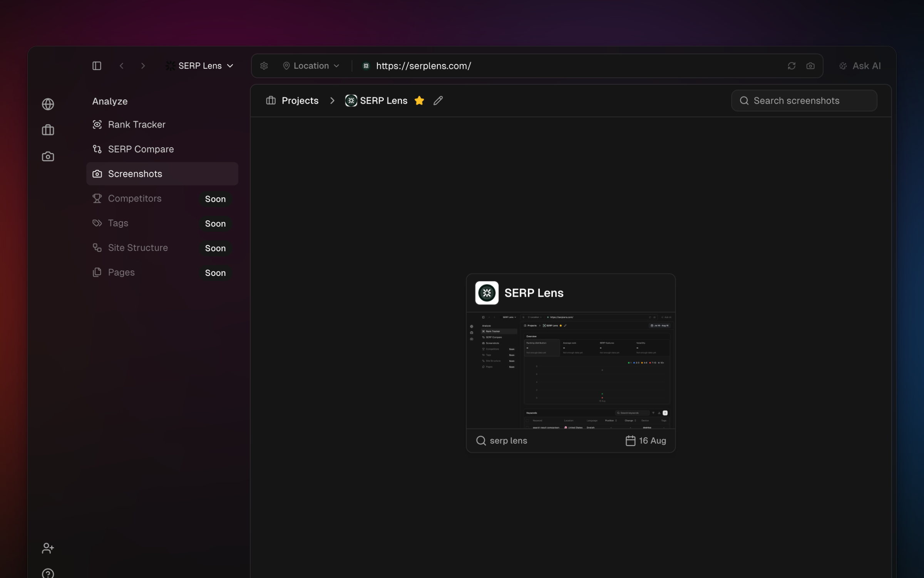Open the SERP Lens screenshot thumbnail

pos(571,371)
